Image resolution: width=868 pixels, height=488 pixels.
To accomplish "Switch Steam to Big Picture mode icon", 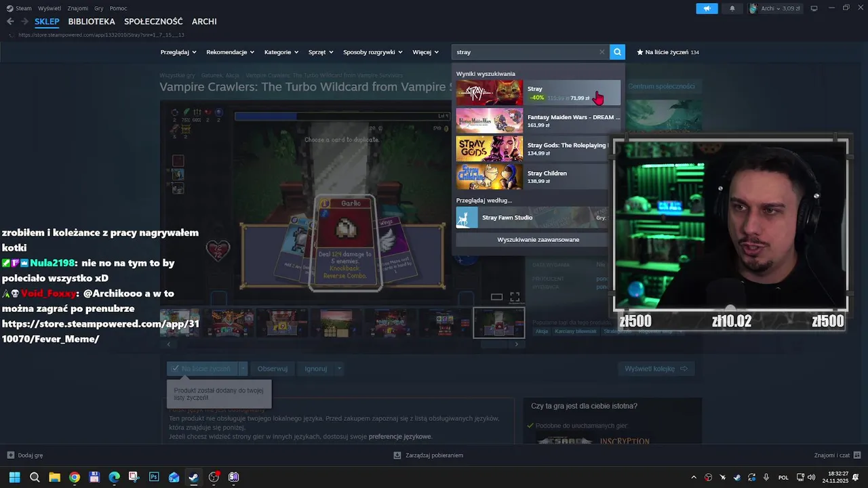I will click(814, 8).
